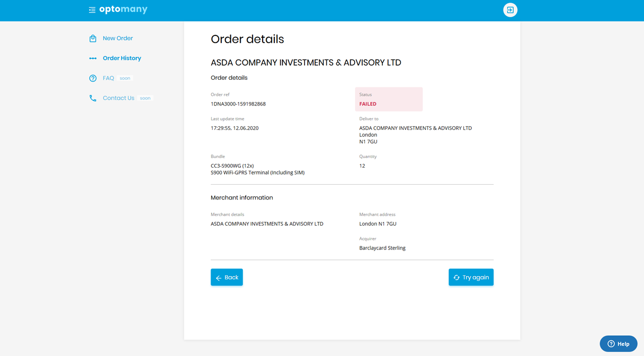Screen dimensions: 644x356
Task: Click the Back button
Action: click(x=227, y=277)
